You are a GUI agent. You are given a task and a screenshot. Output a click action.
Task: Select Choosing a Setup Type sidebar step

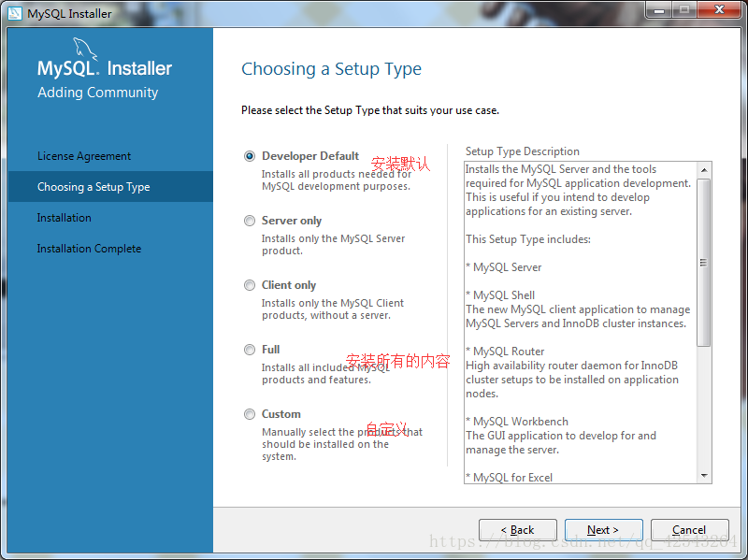coord(110,186)
